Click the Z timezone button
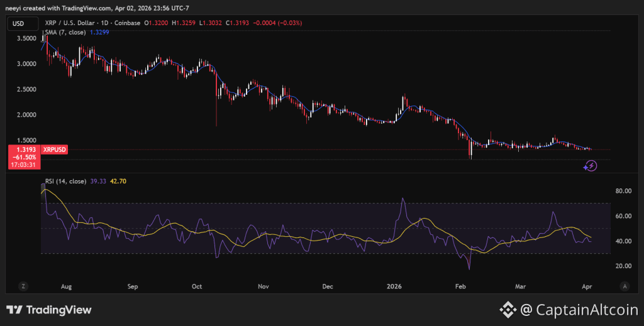The image size is (644, 326). pos(23,286)
